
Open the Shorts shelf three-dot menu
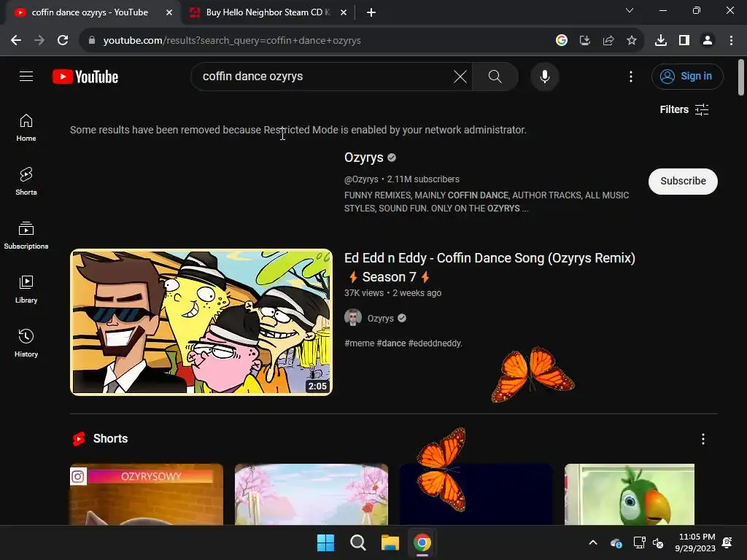pyautogui.click(x=703, y=439)
